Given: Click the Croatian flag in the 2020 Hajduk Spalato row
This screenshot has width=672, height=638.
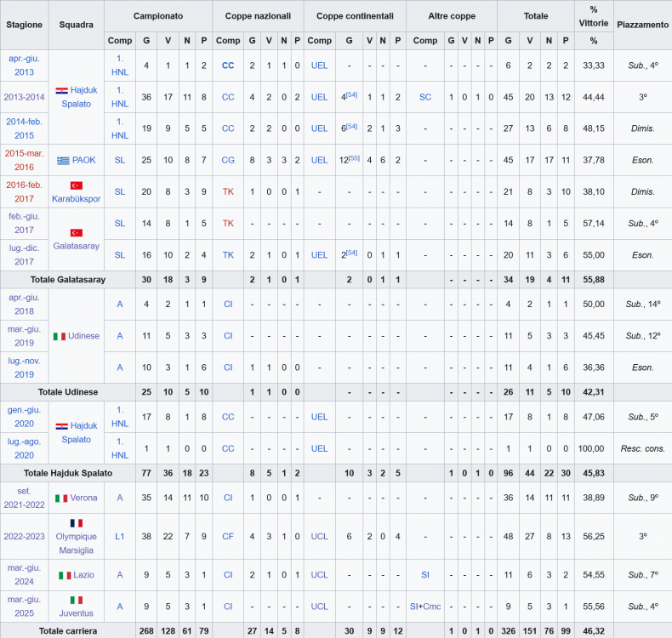Looking at the screenshot, I should [x=62, y=426].
